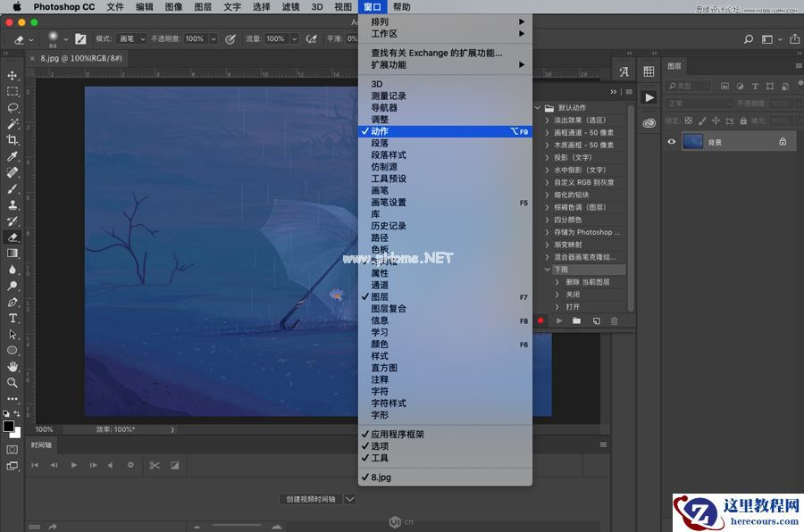Open the 文件 menu
Screen dimensions: 804x532
click(x=115, y=6)
